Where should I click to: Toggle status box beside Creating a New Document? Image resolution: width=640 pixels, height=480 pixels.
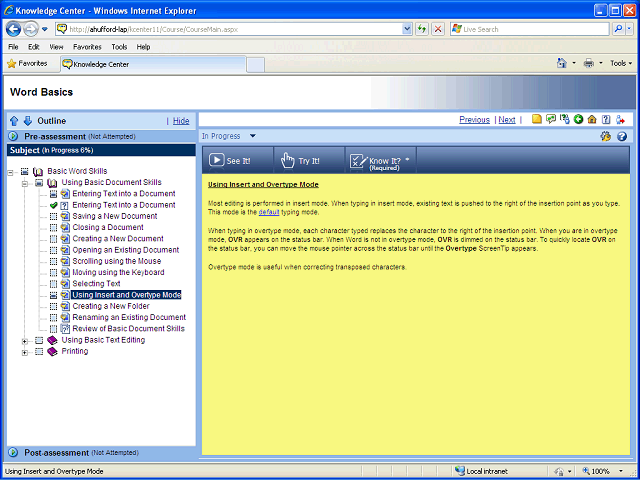pyautogui.click(x=53, y=239)
